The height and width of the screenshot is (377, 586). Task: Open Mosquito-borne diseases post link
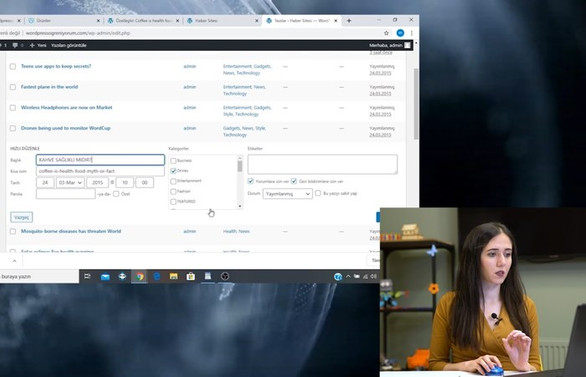71,231
